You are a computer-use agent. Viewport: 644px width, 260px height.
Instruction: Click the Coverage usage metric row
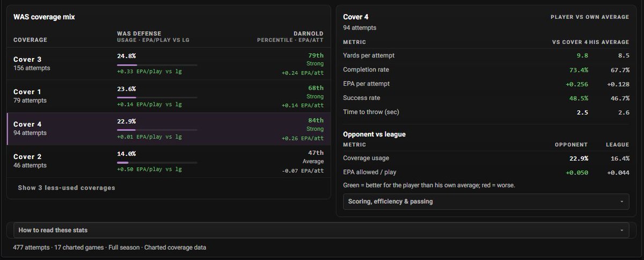(x=486, y=158)
